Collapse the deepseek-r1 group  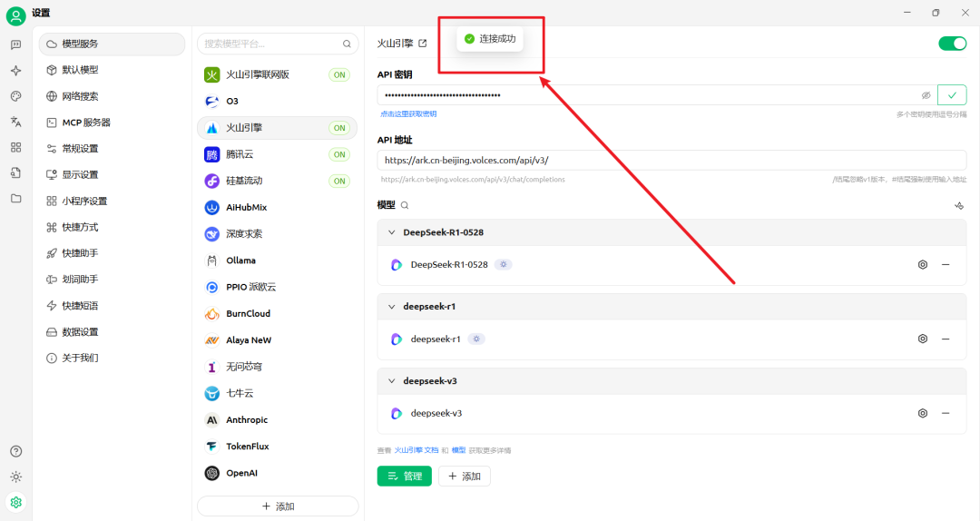(391, 307)
